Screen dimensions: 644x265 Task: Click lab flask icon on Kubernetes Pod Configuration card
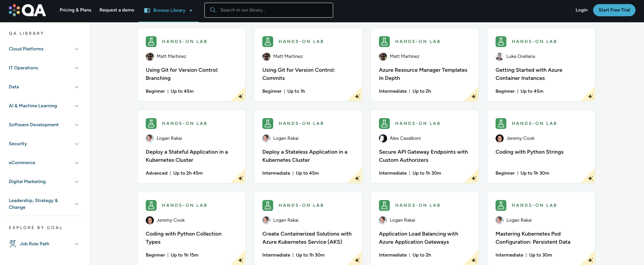501,205
